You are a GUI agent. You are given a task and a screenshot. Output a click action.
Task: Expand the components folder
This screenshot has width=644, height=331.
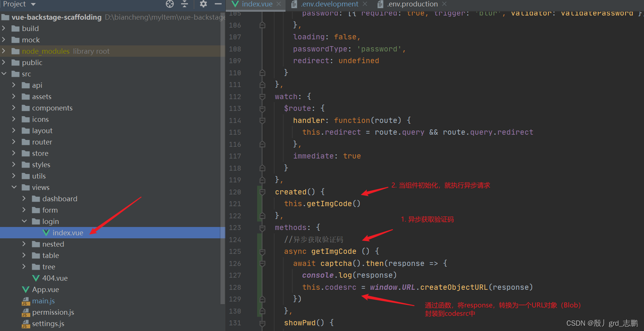click(14, 108)
